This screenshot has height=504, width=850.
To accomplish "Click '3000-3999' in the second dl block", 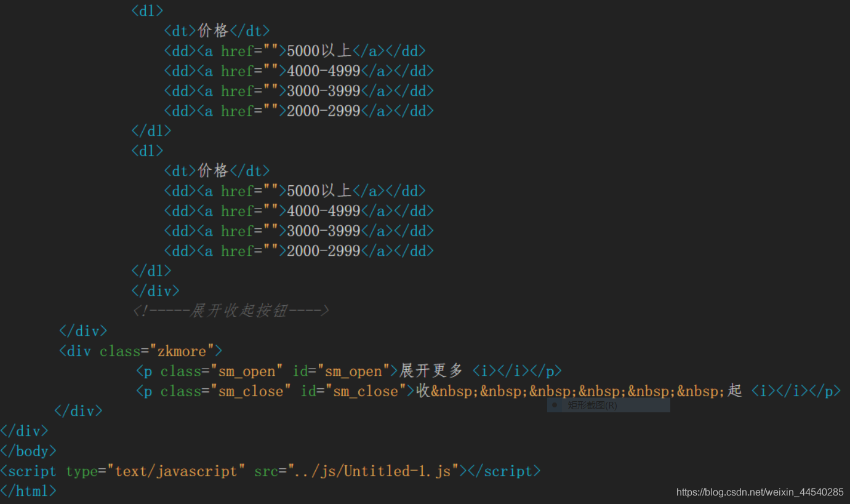I will (324, 231).
